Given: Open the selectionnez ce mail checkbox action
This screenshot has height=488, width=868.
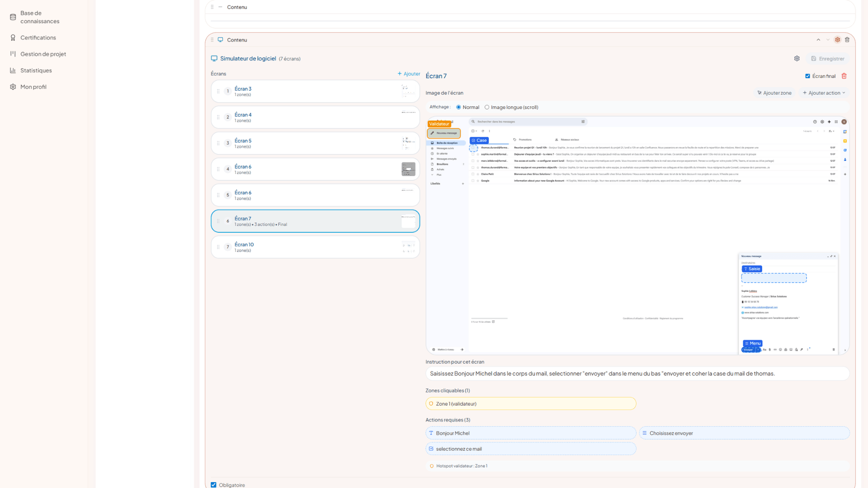Looking at the screenshot, I should coord(531,449).
